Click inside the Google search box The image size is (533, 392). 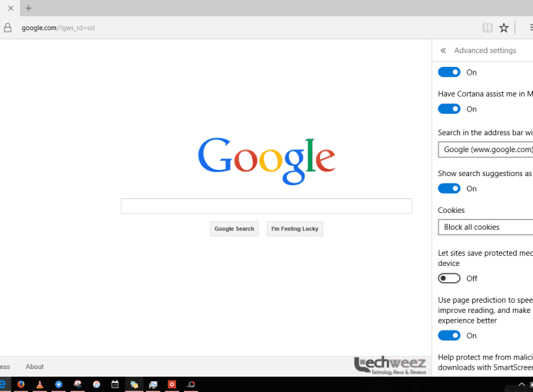point(266,206)
